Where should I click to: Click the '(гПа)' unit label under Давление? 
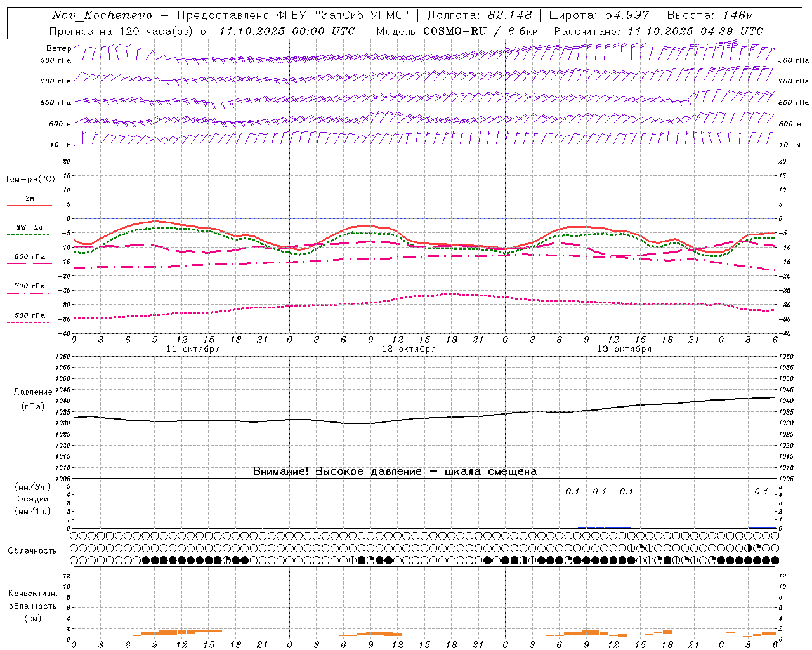coord(33,407)
